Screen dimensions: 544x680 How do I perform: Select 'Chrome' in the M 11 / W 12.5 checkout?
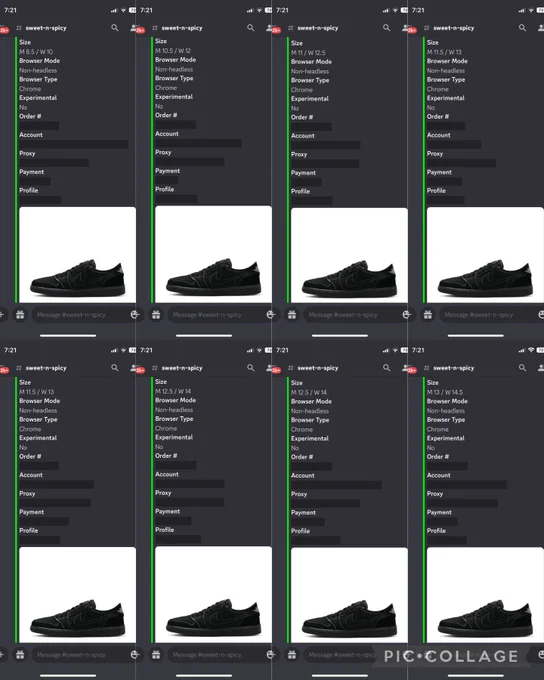[301, 90]
